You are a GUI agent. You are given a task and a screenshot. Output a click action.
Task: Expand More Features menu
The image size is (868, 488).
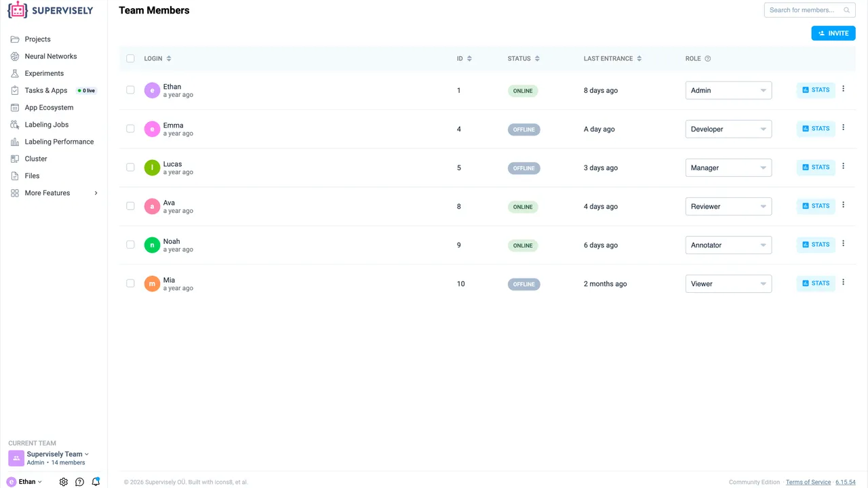[54, 193]
